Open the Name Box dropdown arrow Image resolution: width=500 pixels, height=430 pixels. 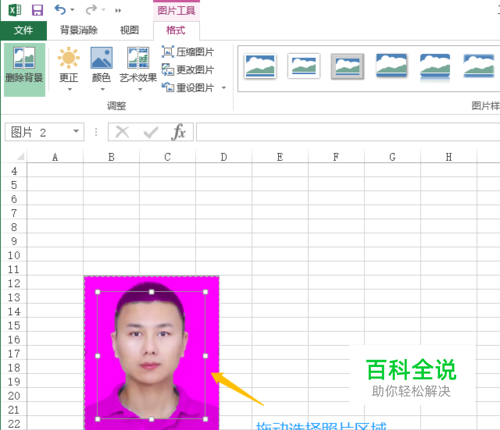pyautogui.click(x=76, y=131)
